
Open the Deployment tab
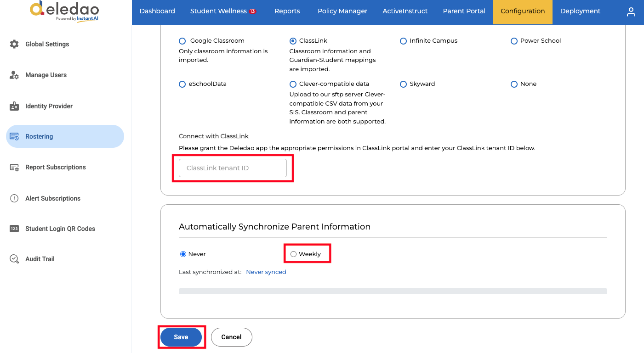[x=580, y=12]
